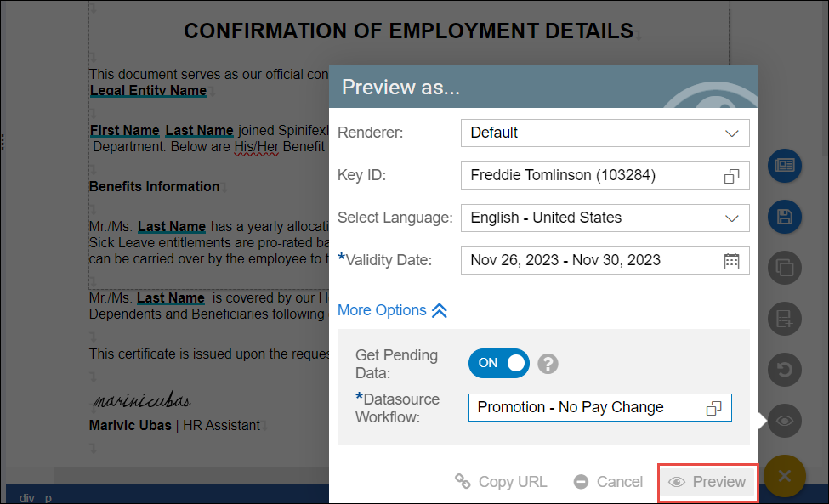829x504 pixels.
Task: Click the Datasource Workflow input field
Action: point(587,408)
